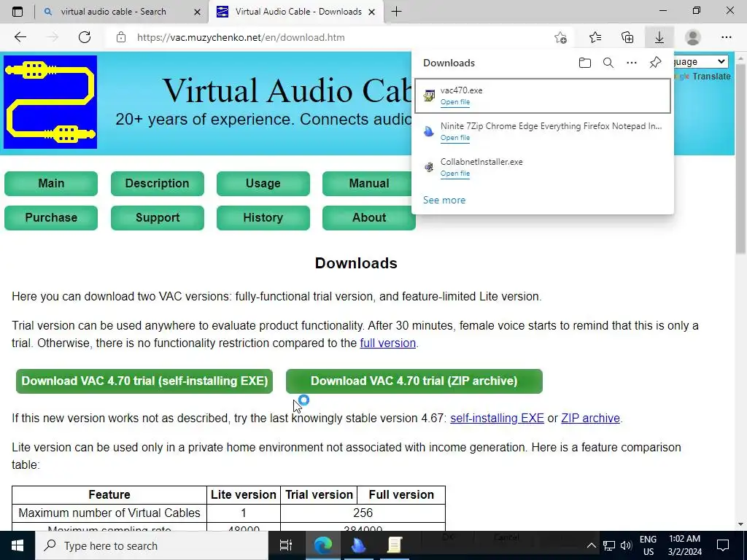Image resolution: width=747 pixels, height=560 pixels.
Task: Go to the History page
Action: pyautogui.click(x=263, y=217)
